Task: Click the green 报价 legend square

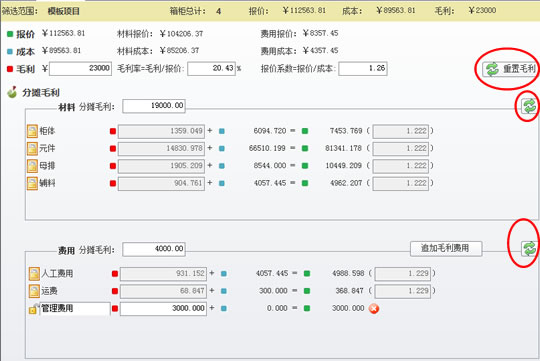Action: (10, 34)
